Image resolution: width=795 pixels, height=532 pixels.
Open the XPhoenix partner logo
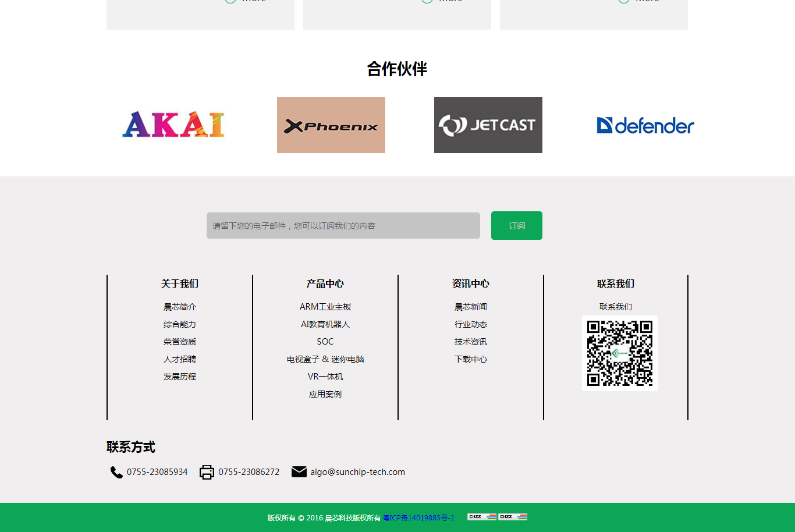[x=331, y=125]
